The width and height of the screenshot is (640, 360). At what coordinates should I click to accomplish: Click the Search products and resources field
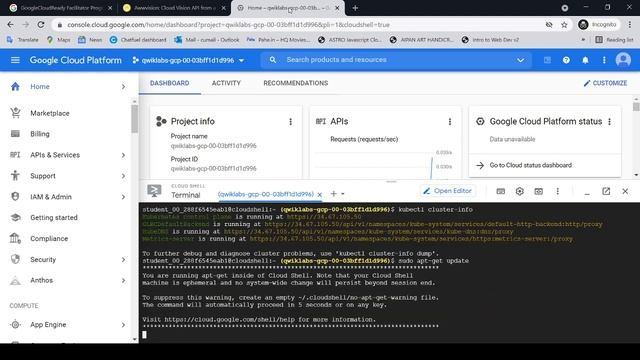[396, 60]
